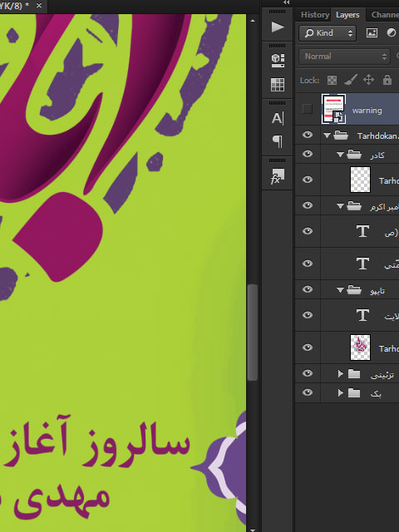Hide the calligraphy Tarh layer in تایپو

click(308, 347)
